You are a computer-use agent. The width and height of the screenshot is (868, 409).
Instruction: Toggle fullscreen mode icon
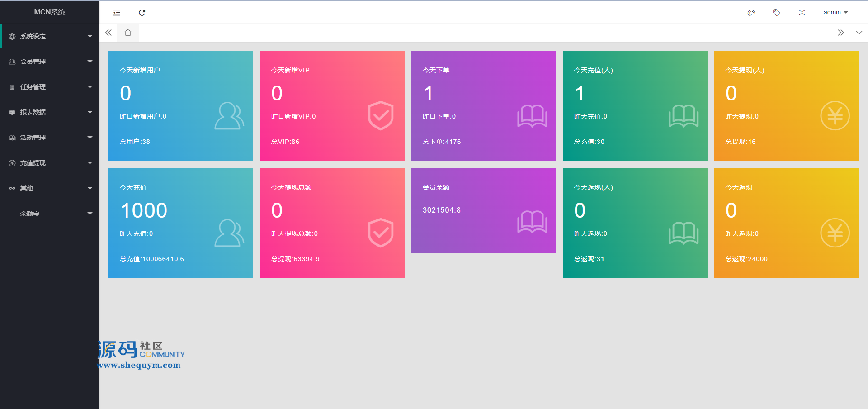click(802, 13)
